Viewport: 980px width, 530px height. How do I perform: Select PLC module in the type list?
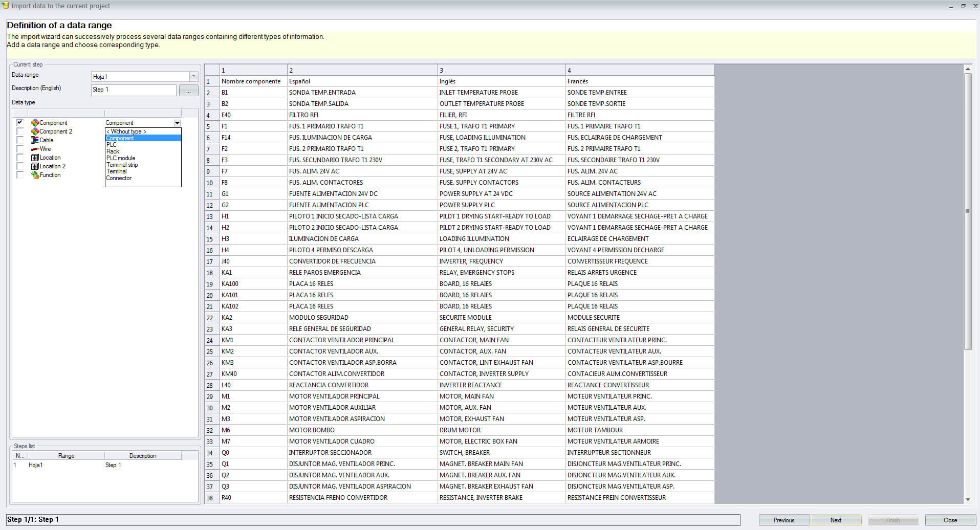pyautogui.click(x=121, y=158)
